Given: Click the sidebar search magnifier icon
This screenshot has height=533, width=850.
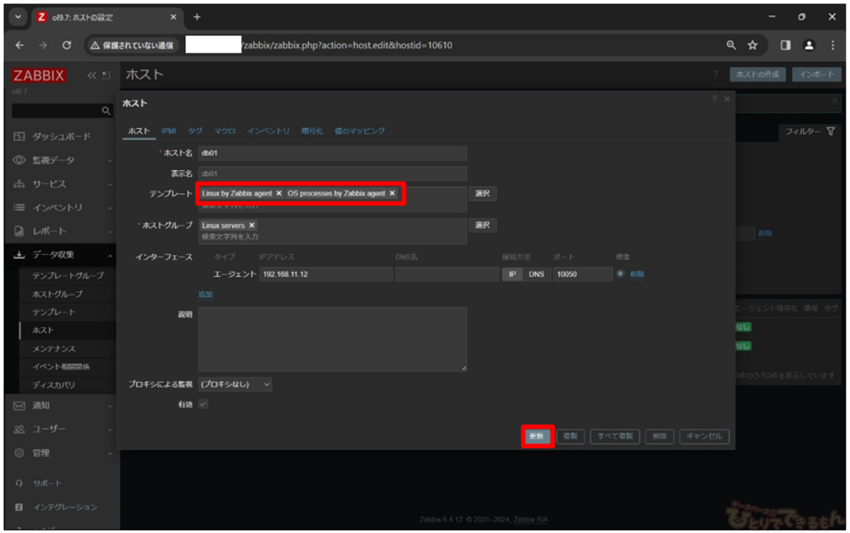Looking at the screenshot, I should (107, 111).
